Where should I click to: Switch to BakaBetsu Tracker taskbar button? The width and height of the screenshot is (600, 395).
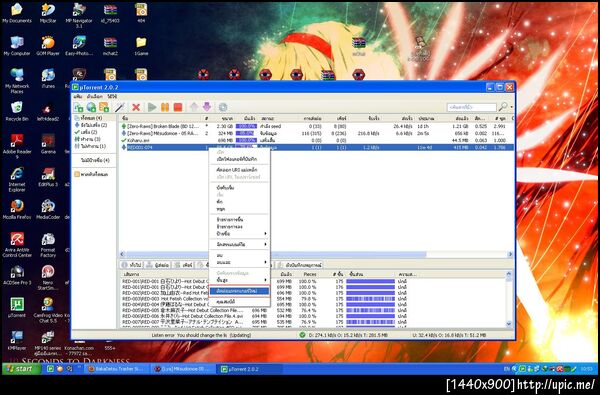tap(116, 369)
